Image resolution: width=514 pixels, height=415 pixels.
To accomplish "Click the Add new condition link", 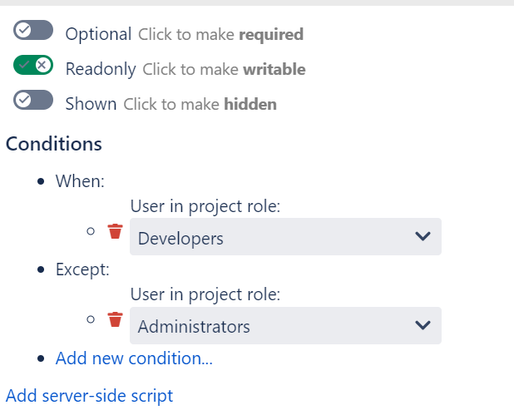I will pos(134,358).
